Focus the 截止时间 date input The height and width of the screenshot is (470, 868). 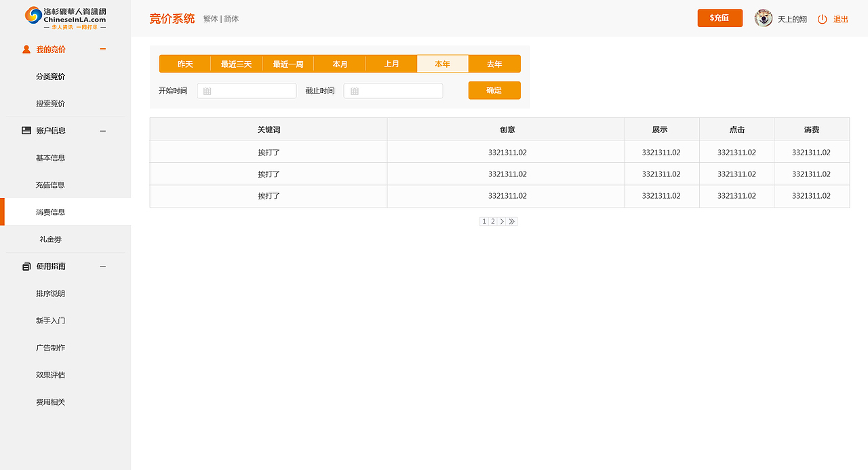click(393, 91)
